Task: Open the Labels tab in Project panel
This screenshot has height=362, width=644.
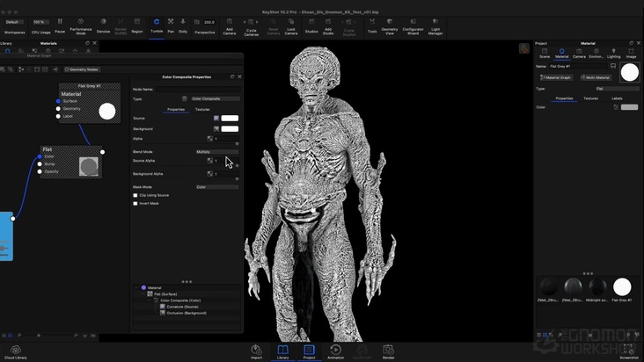Action: coord(617,98)
